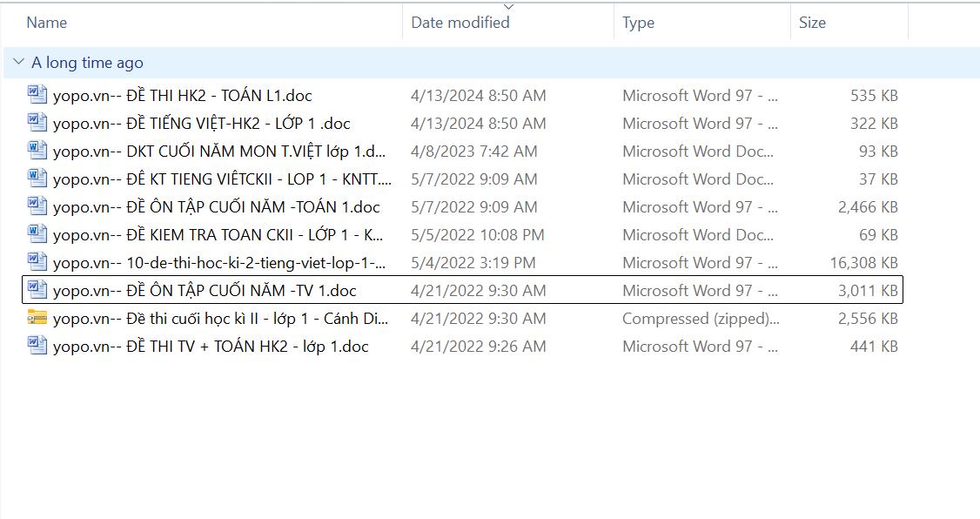This screenshot has height=519, width=980.
Task: Click the sort arrow above Date modified
Action: [x=509, y=7]
